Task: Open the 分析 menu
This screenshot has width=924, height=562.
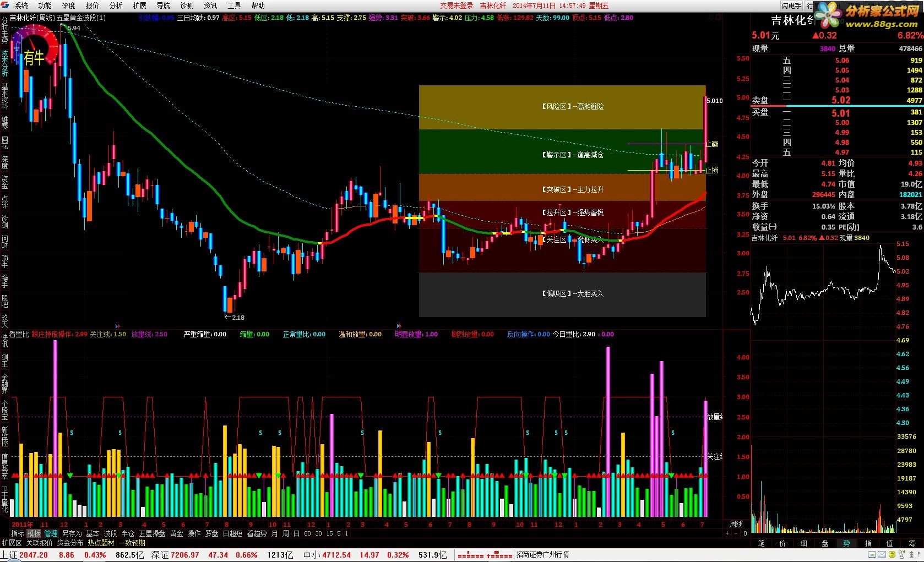Action: 116,6
